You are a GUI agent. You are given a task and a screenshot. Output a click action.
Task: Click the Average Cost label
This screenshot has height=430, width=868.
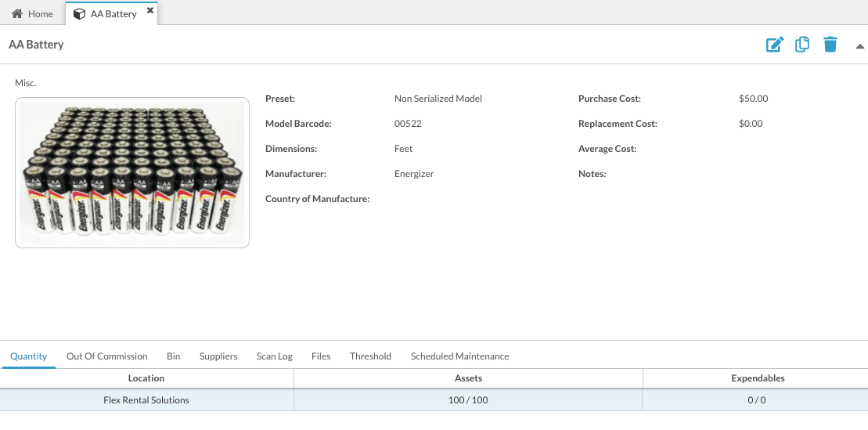607,149
